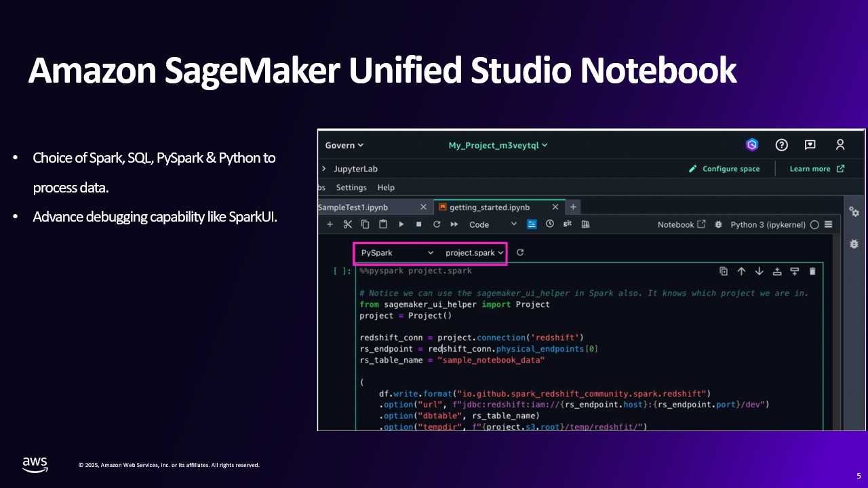This screenshot has height=488, width=868.
Task: Open the Settings menu
Action: (351, 188)
